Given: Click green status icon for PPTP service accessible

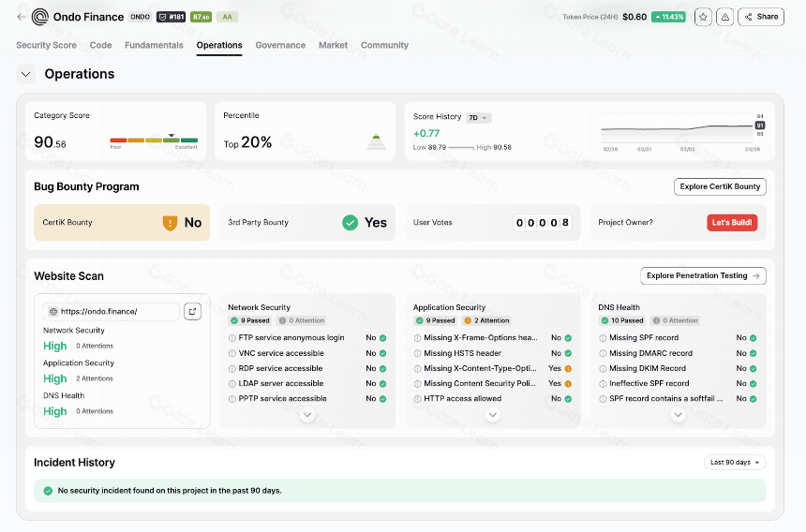Looking at the screenshot, I should (x=383, y=398).
